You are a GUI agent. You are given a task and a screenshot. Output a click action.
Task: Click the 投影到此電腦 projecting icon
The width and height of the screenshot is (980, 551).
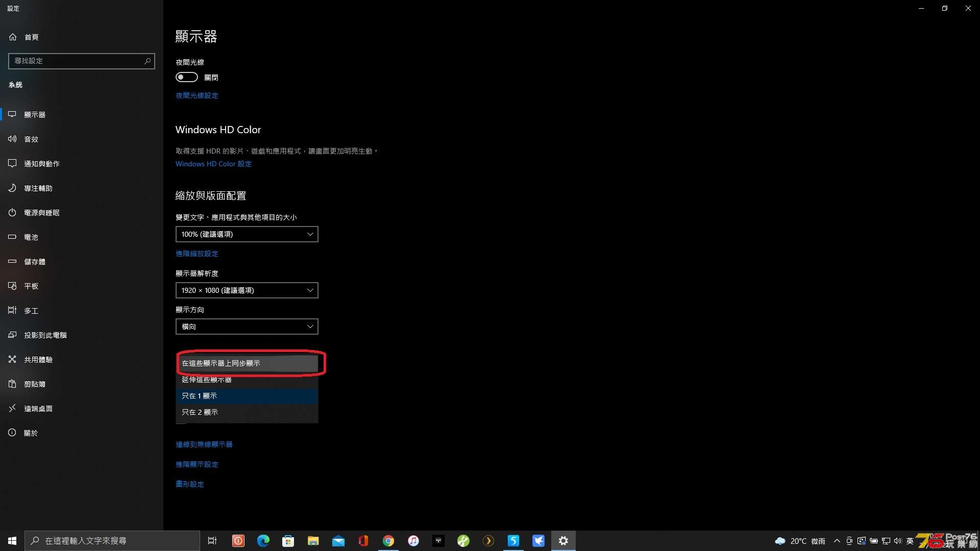[x=12, y=335]
